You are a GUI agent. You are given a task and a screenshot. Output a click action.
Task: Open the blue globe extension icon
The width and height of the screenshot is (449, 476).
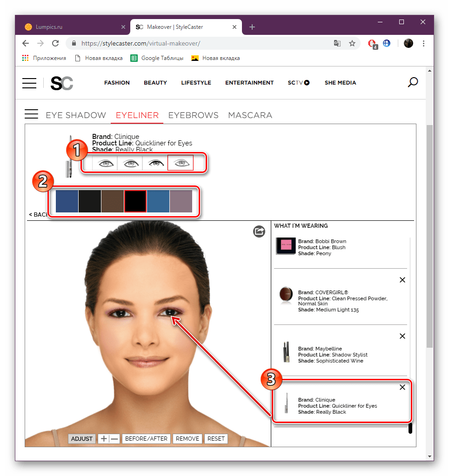click(x=387, y=43)
